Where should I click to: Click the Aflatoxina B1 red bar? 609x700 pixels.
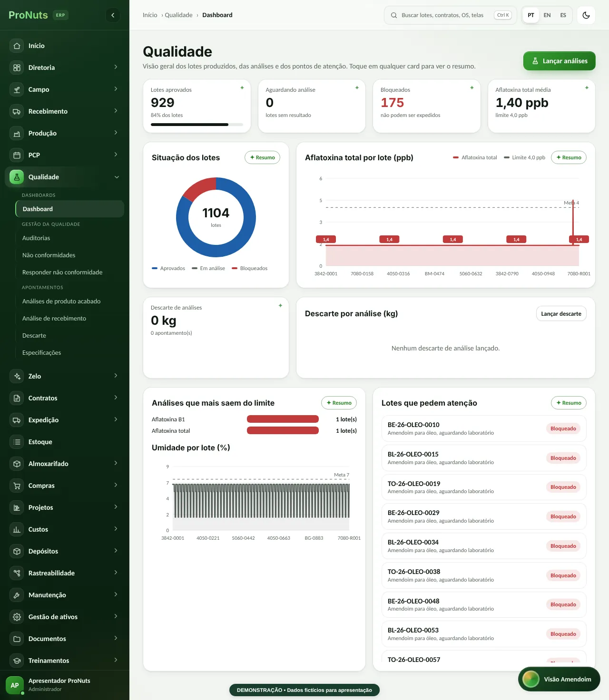283,419
